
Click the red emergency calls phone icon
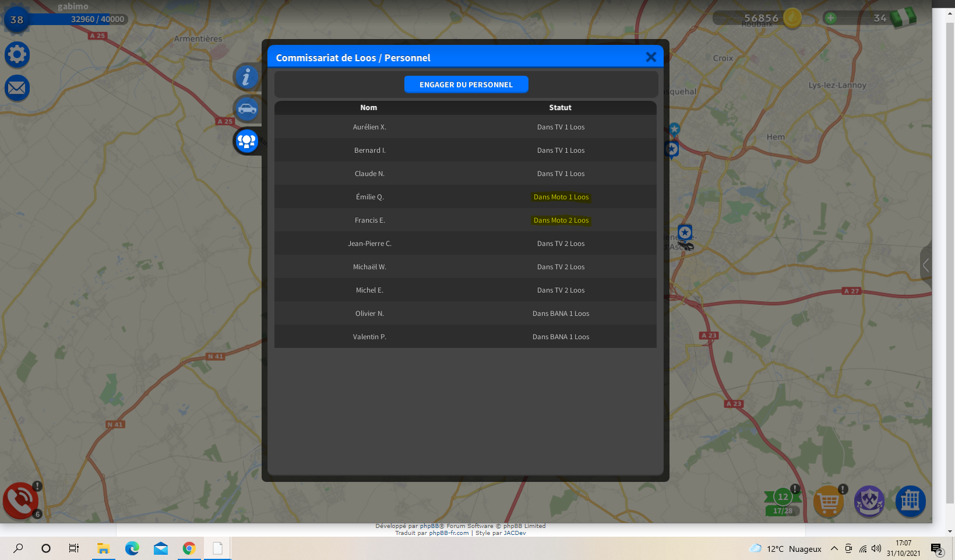pos(20,501)
